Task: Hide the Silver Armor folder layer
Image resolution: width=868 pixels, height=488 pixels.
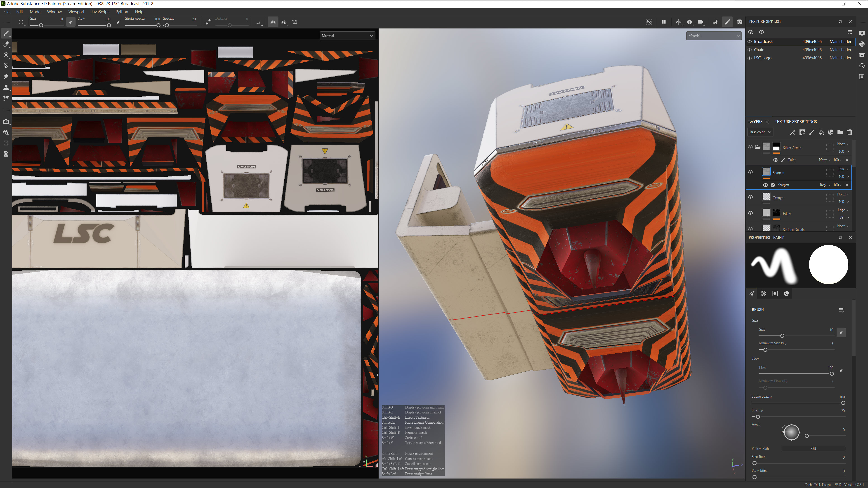Action: click(x=750, y=147)
